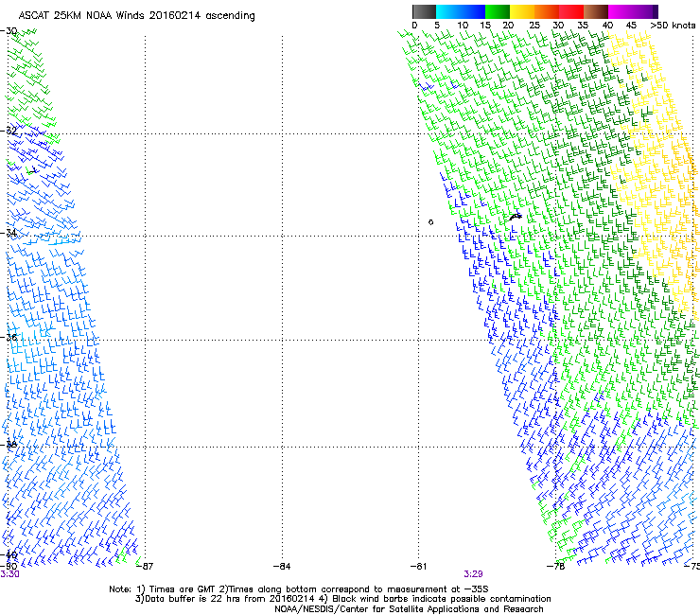
Task: Click the purple 3:30 swath time label
Action: click(9, 574)
